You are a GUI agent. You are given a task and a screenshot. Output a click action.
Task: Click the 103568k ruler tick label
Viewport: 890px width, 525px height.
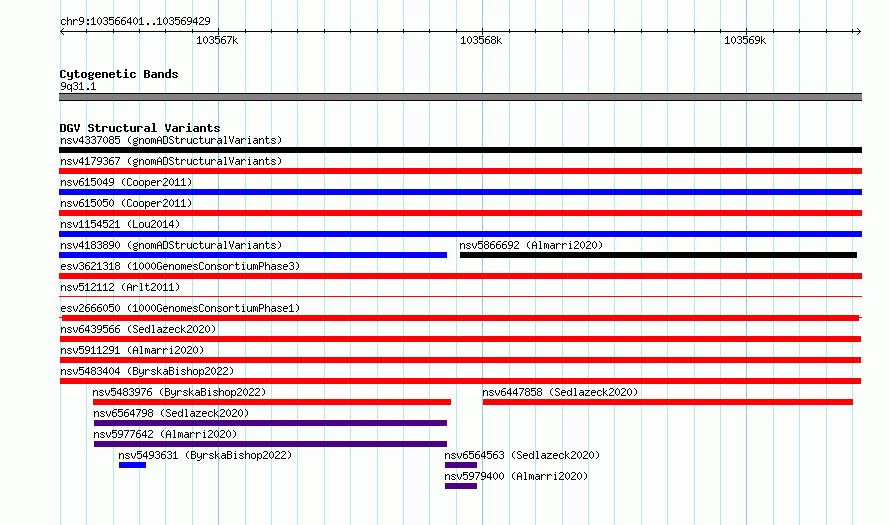[x=481, y=41]
